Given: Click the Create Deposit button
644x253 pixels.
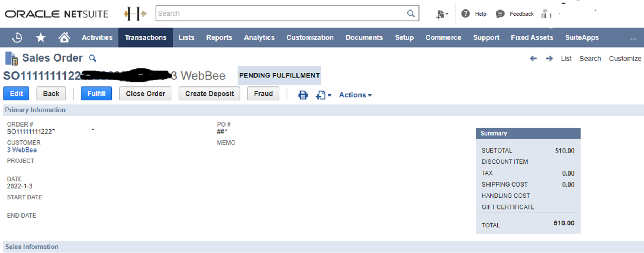Looking at the screenshot, I should [209, 94].
